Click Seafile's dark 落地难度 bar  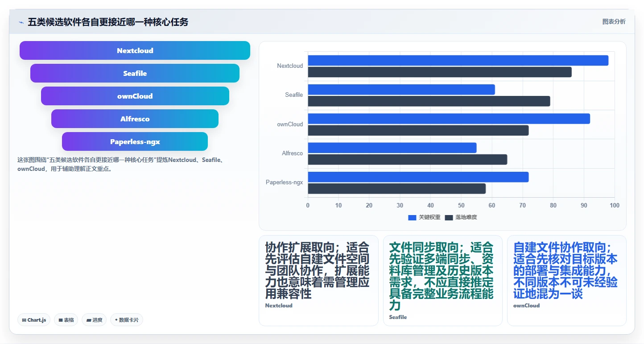point(429,101)
